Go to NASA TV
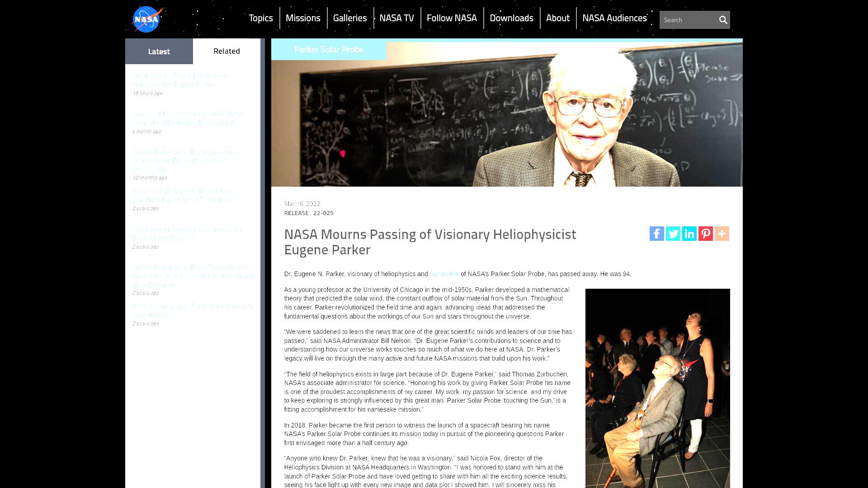Image resolution: width=868 pixels, height=488 pixels. pyautogui.click(x=396, y=18)
